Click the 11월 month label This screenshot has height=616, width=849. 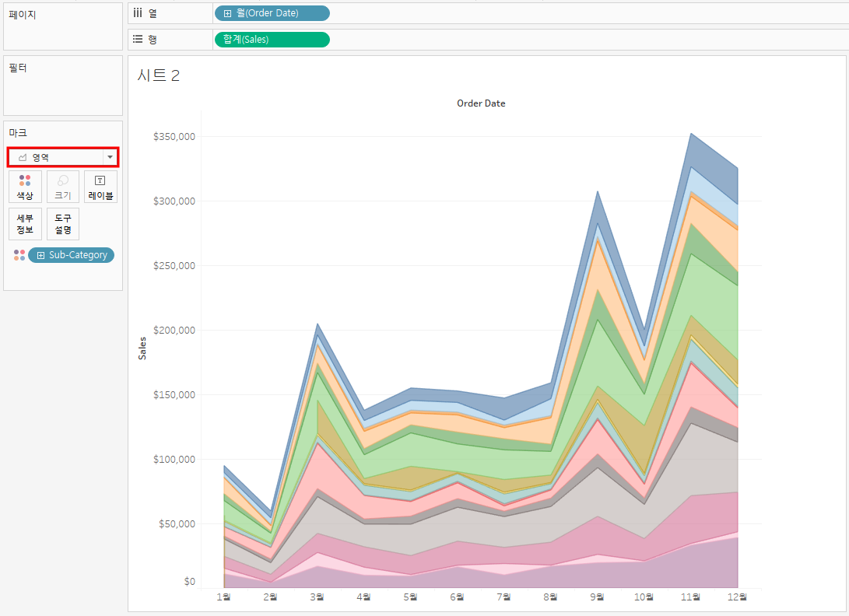690,597
